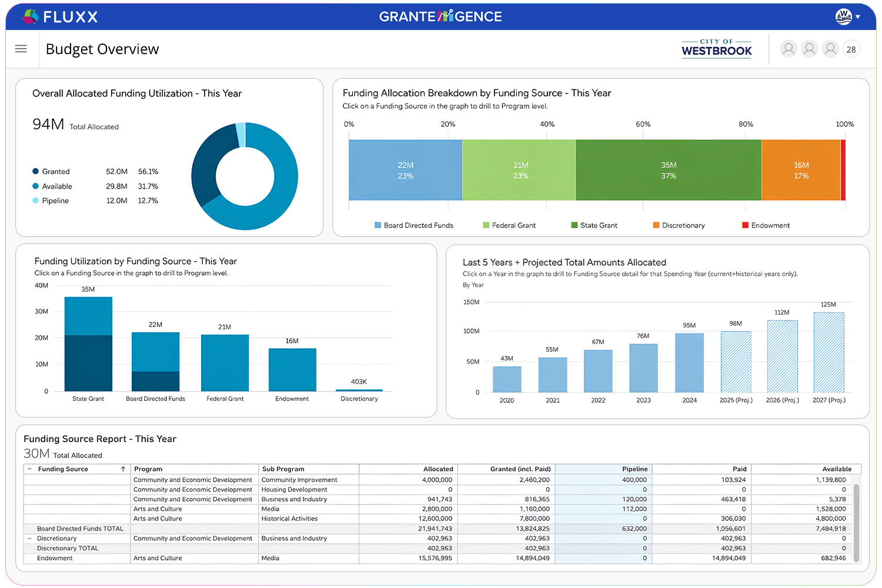Click the donut chart

point(245,176)
